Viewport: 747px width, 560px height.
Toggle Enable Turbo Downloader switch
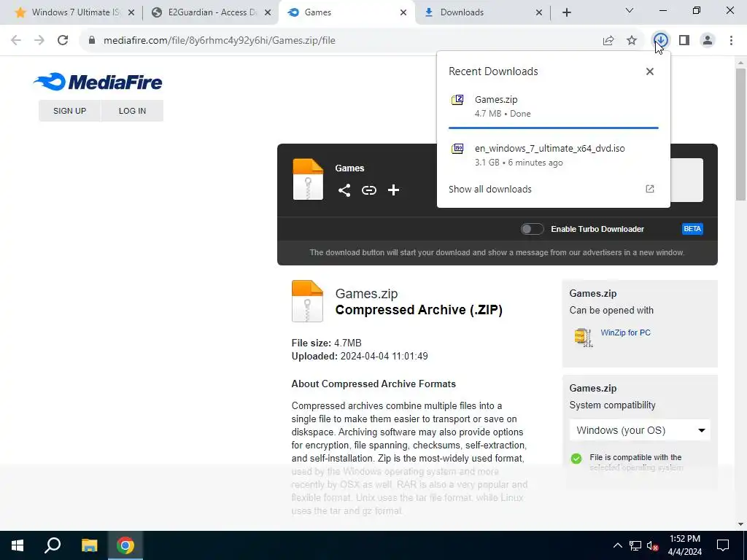532,229
